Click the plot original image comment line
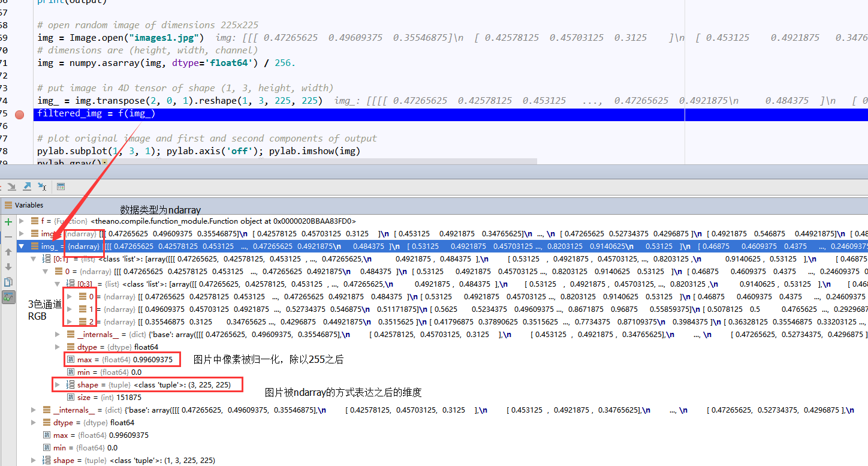 pos(207,138)
